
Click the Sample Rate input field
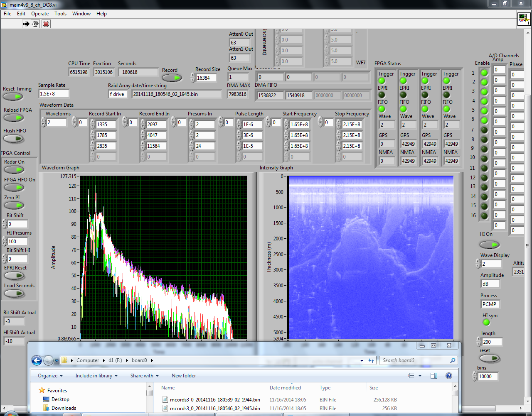point(53,94)
